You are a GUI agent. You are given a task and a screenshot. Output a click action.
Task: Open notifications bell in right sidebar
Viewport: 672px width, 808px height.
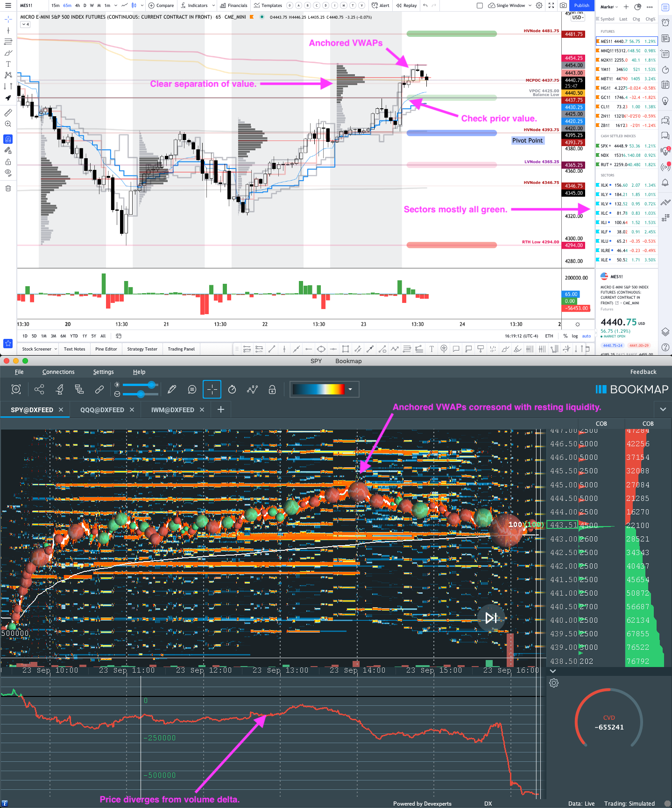pos(665,183)
